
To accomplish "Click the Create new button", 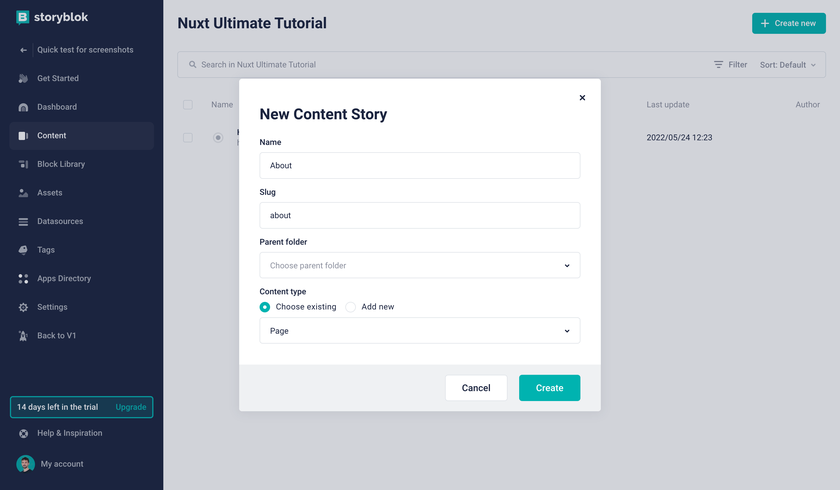I will 789,24.
